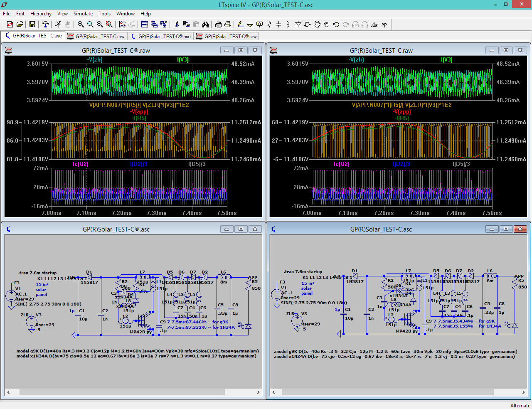Save the schematic with the floppy disk icon
The width and height of the screenshot is (532, 409).
(x=32, y=25)
